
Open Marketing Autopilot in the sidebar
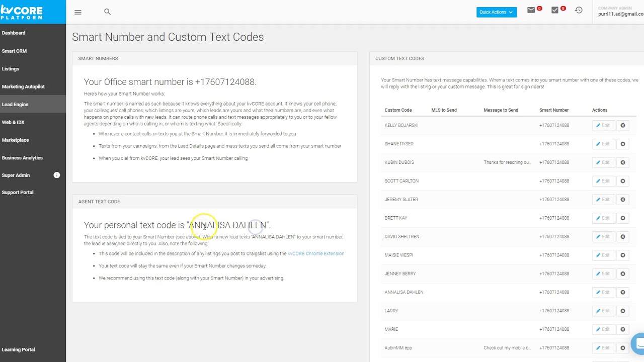point(23,86)
